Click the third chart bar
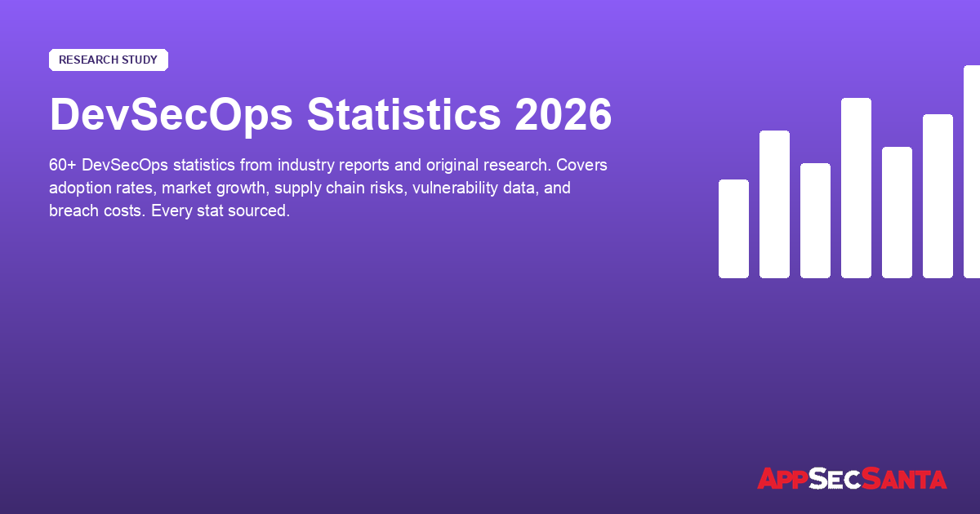Image resolution: width=980 pixels, height=514 pixels. point(815,220)
